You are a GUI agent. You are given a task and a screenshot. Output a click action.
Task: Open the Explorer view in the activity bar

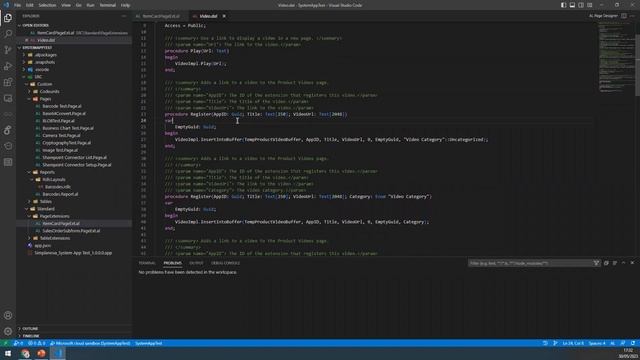click(x=8, y=18)
